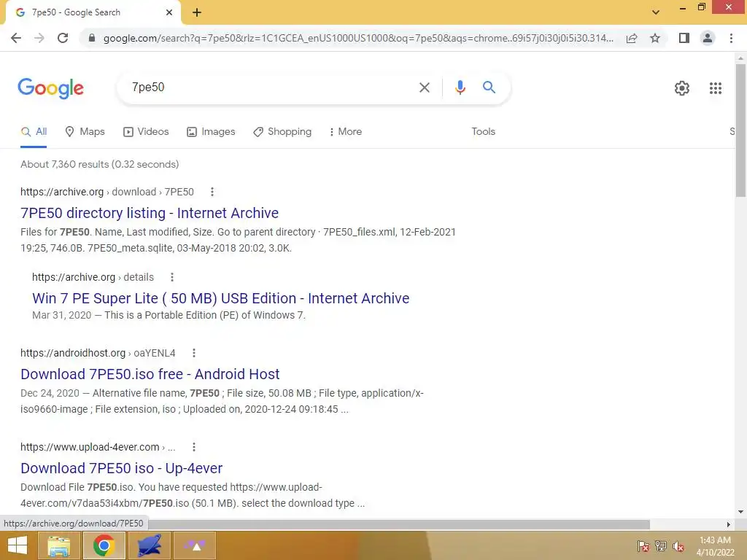The height and width of the screenshot is (560, 747).
Task: Open result options for archive.org download
Action: (x=212, y=192)
